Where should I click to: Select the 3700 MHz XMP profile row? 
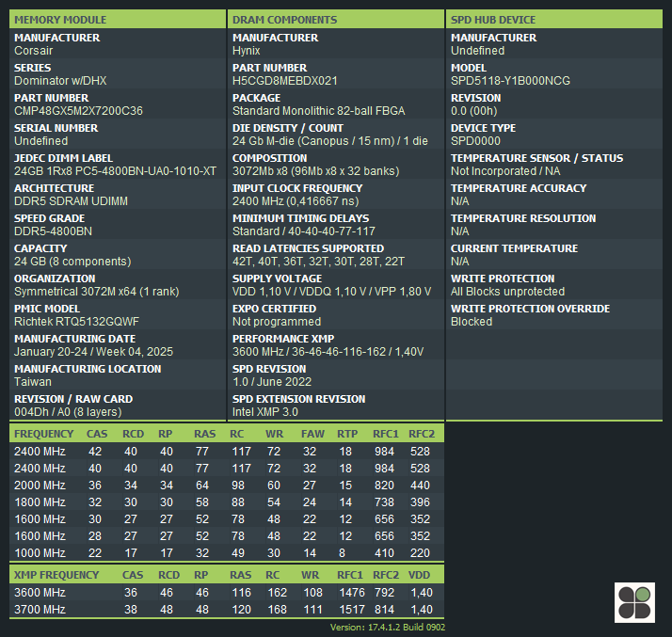coord(227,610)
